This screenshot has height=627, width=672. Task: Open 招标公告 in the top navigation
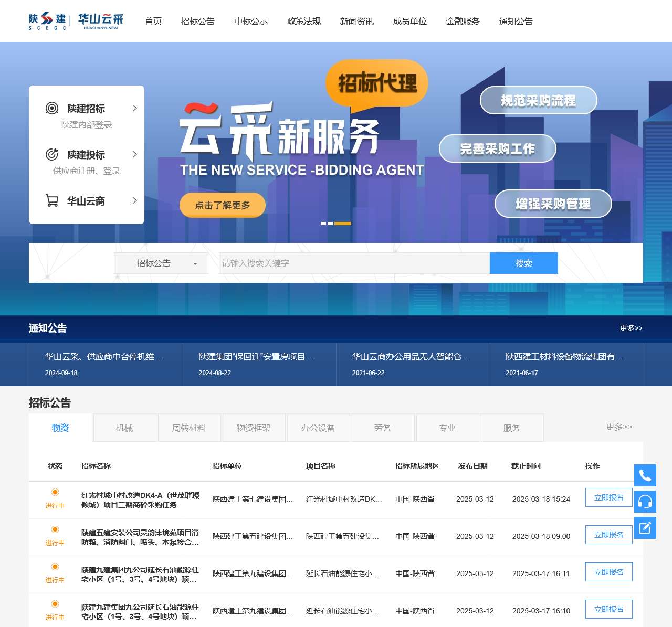coord(198,21)
